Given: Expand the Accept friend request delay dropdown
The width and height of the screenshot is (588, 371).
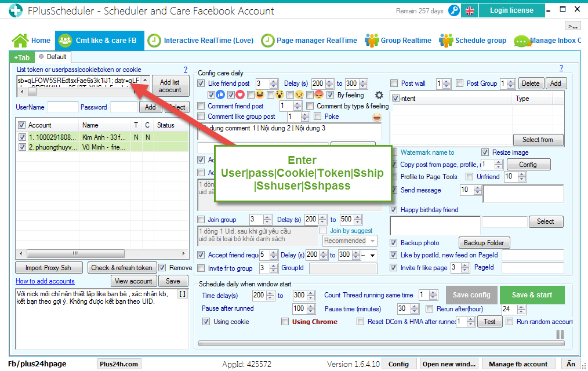Looking at the screenshot, I should coord(372,255).
